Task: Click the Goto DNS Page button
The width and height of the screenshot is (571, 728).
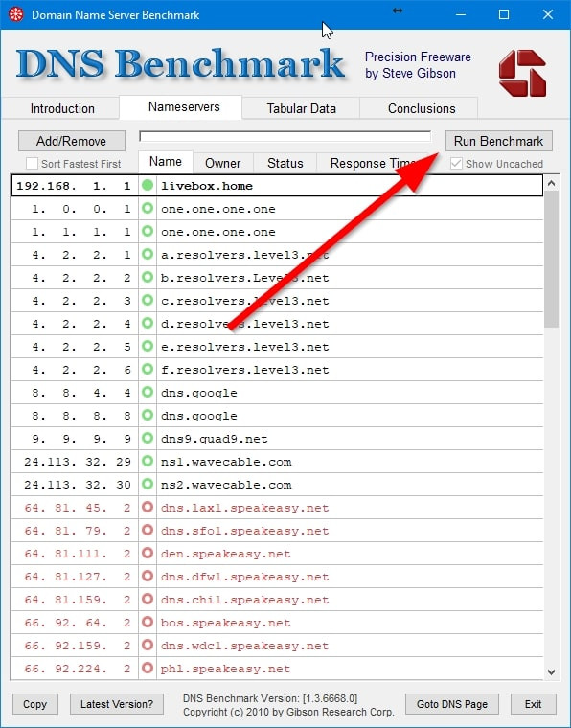Action: pos(451,704)
